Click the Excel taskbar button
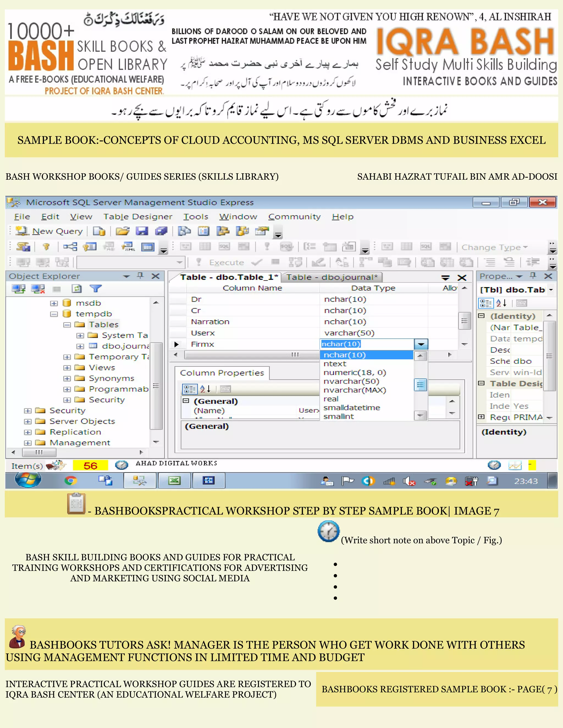 175,481
